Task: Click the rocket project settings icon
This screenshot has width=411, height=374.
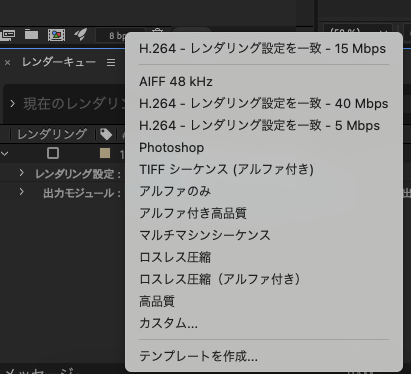Action: [x=81, y=34]
